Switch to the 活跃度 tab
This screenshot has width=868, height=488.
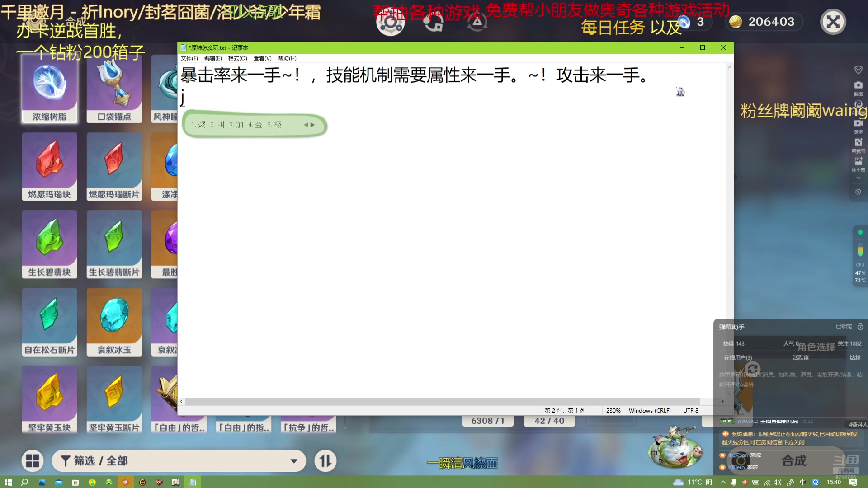coord(801,357)
